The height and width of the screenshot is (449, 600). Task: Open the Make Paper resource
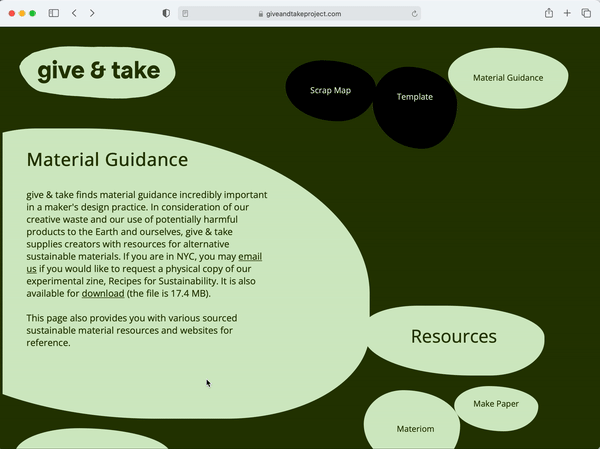(496, 408)
